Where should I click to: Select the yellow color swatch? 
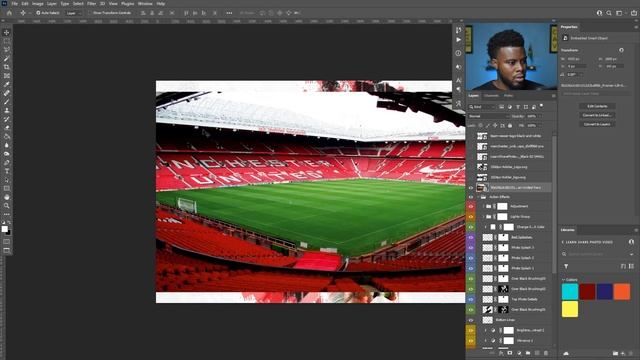point(570,309)
